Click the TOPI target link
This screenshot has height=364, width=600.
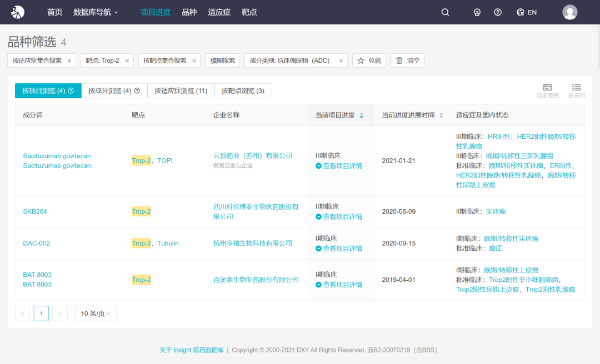pos(165,160)
